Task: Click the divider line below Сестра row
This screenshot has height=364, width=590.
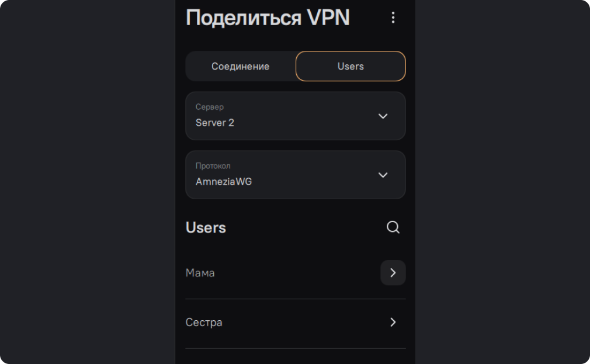Action: [295, 348]
